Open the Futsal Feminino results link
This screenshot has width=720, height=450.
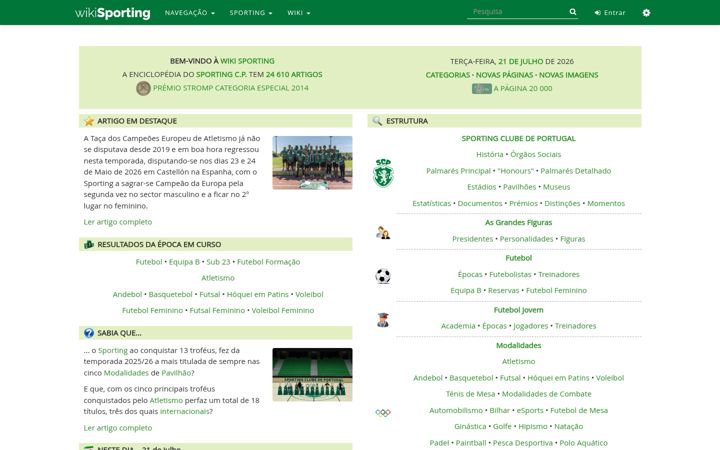[217, 310]
